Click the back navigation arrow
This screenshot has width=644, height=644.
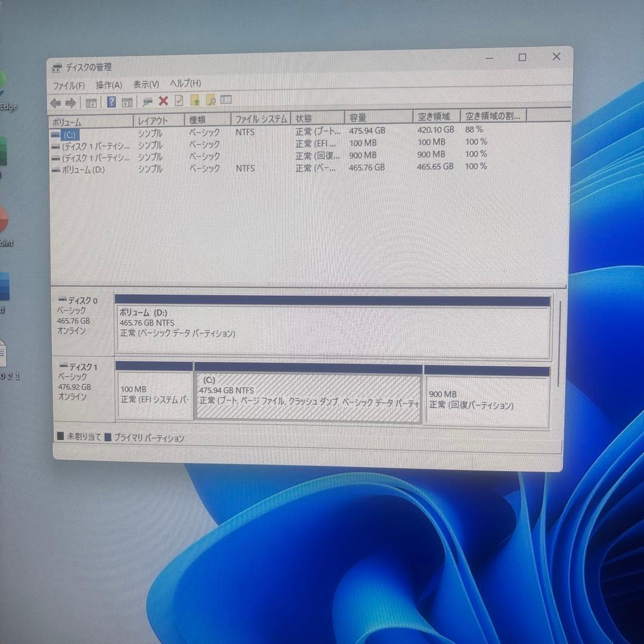point(55,102)
